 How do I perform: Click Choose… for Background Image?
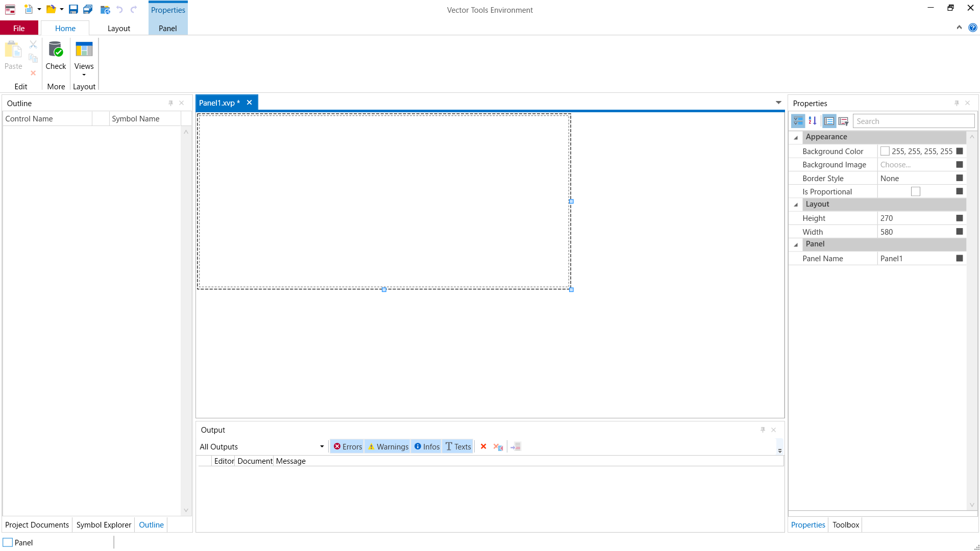click(x=895, y=164)
